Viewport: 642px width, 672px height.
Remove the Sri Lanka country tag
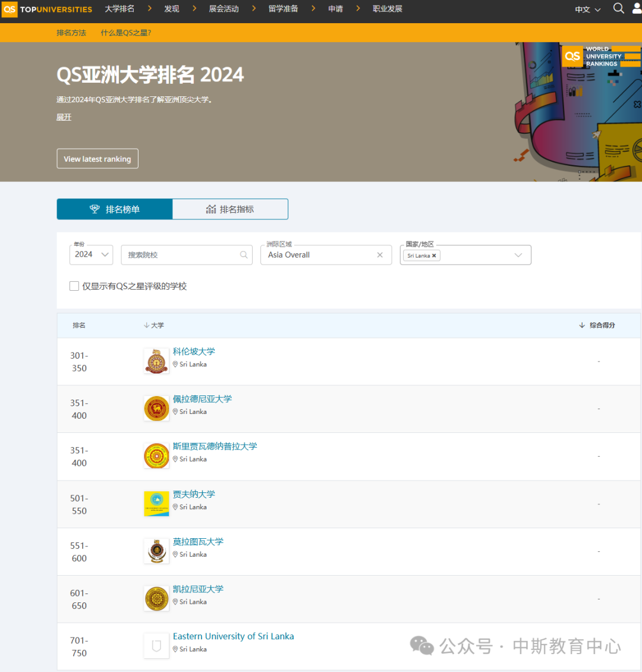coord(434,256)
